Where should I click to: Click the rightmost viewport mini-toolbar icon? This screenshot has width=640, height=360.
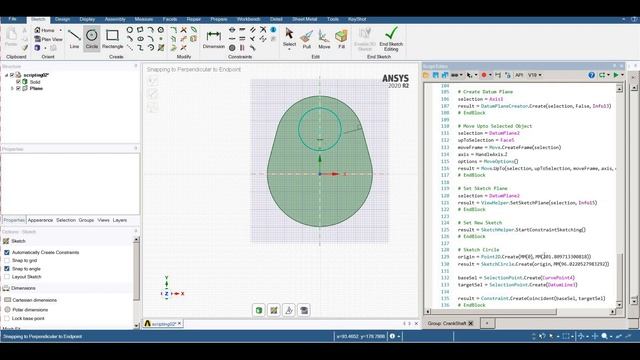[x=304, y=310]
